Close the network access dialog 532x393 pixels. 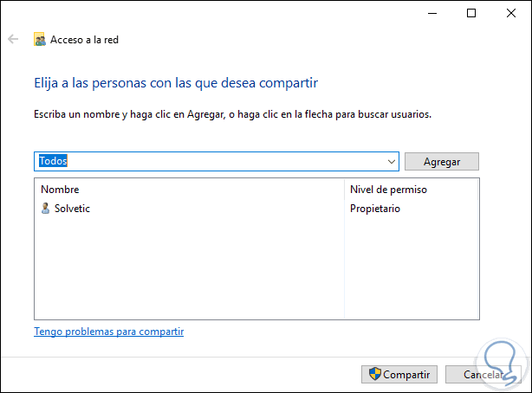tap(510, 13)
